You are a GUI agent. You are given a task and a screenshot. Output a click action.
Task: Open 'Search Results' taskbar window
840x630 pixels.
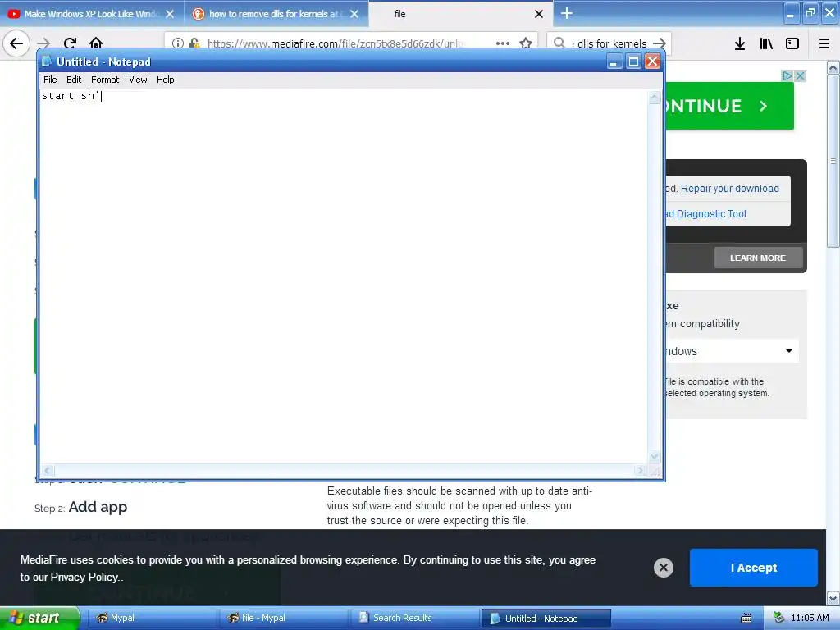(415, 619)
